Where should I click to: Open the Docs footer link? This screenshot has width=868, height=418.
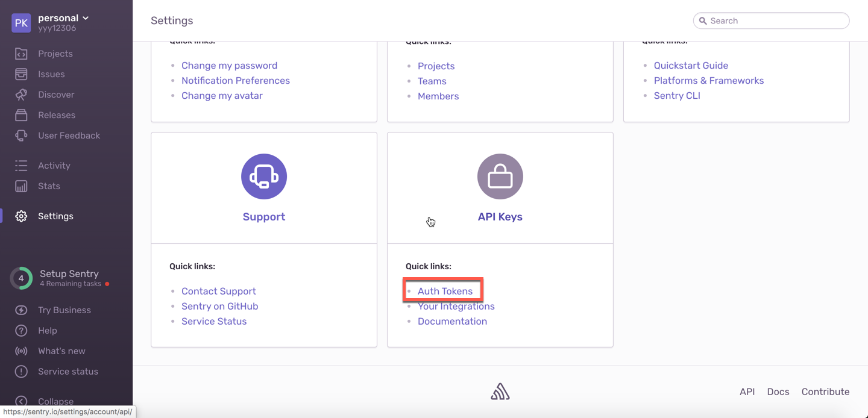click(778, 391)
